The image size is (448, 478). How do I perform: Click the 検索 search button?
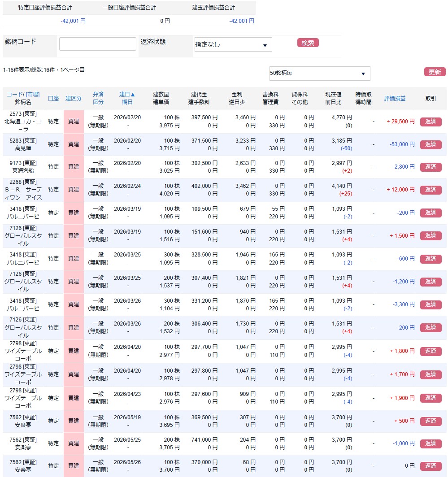tap(308, 43)
